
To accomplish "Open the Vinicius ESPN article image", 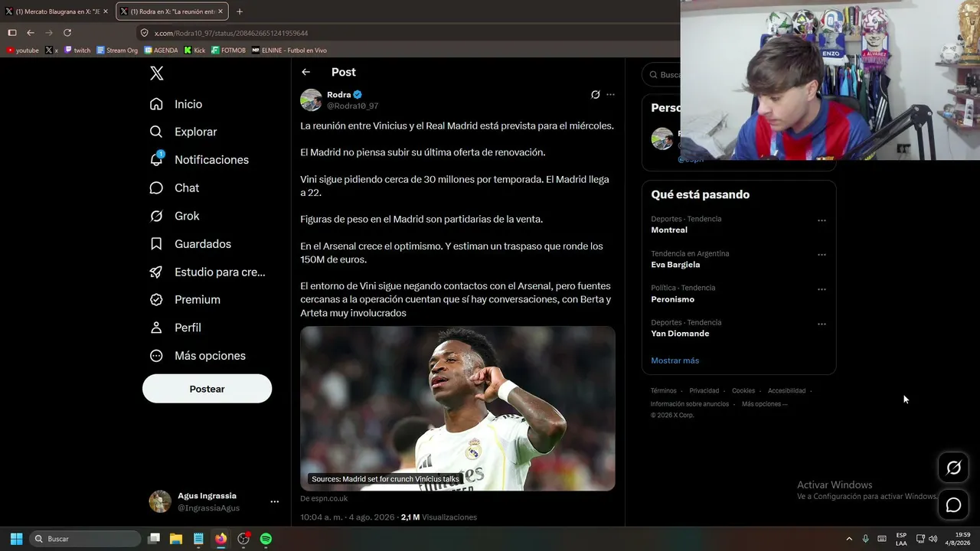I will [458, 408].
